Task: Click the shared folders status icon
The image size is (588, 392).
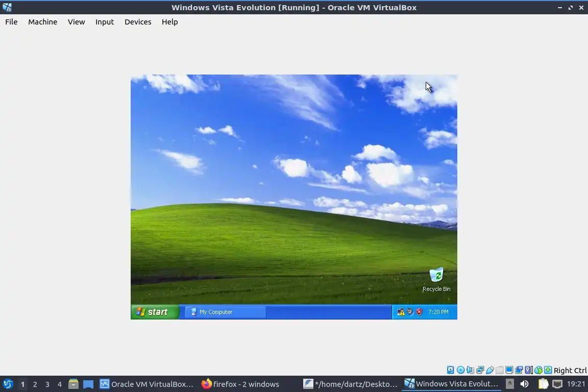Action: click(500, 370)
